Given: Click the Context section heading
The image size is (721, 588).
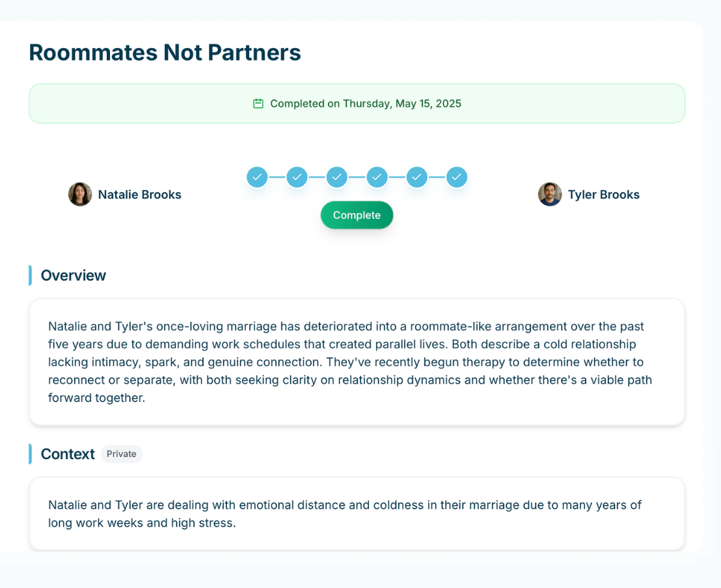Looking at the screenshot, I should click(68, 454).
